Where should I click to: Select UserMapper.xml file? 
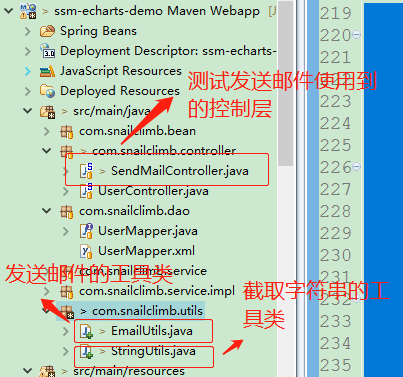point(146,251)
